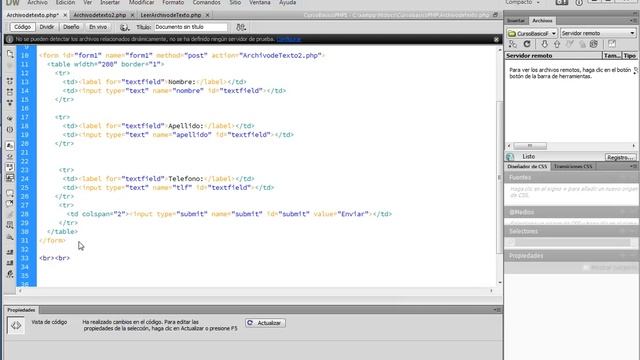
Task: Click connect to remote server icon
Action: click(513, 44)
